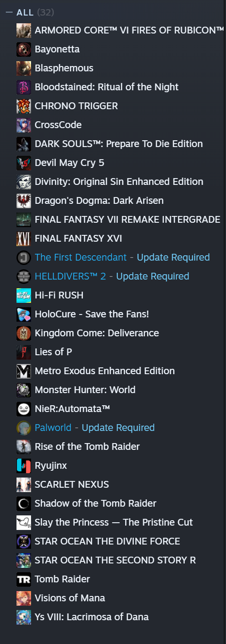This screenshot has height=644, width=226.
Task: Select the Hi-Fi RUSH icon
Action: tap(24, 295)
